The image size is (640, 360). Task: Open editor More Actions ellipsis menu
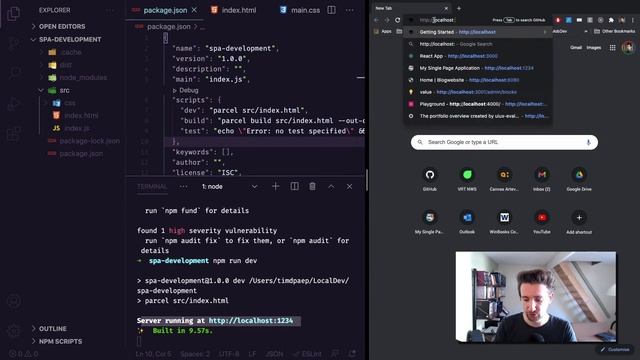(350, 10)
